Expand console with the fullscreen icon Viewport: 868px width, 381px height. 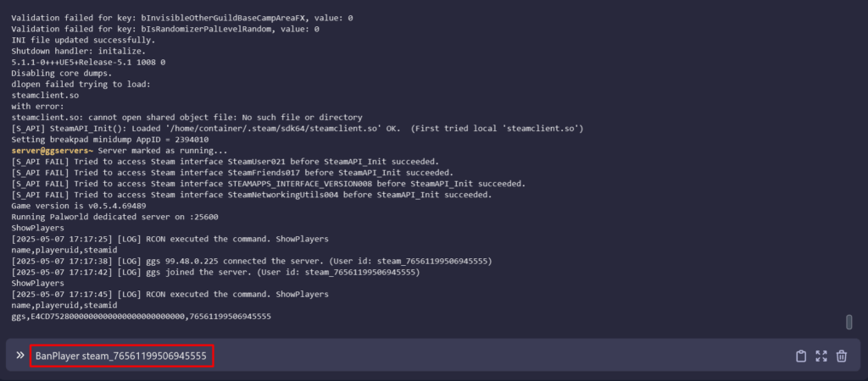pyautogui.click(x=821, y=356)
